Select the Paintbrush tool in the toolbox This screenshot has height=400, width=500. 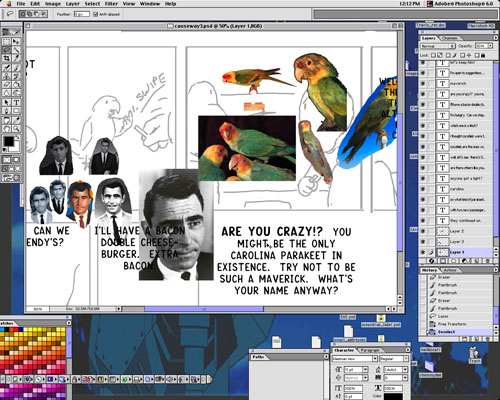pyautogui.click(x=16, y=68)
